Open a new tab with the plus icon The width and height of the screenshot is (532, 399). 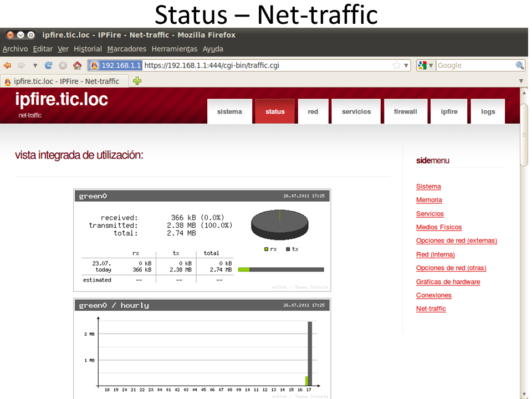[137, 81]
